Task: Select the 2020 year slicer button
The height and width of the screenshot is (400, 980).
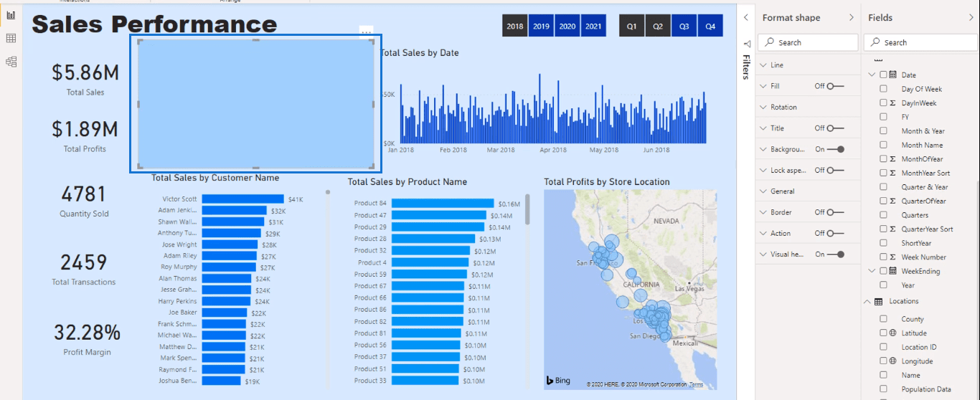Action: point(567,26)
